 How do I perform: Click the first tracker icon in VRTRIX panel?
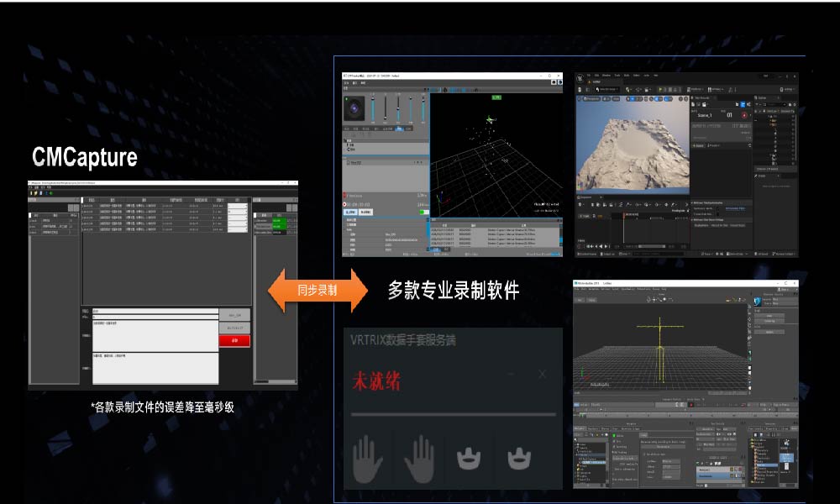pyautogui.click(x=468, y=459)
